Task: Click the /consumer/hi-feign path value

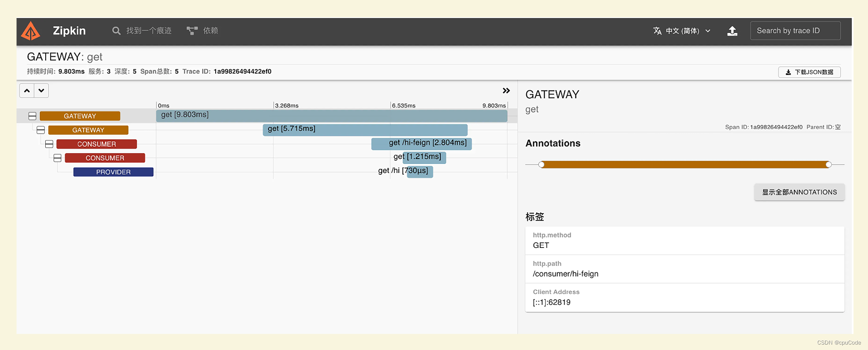Action: click(566, 274)
